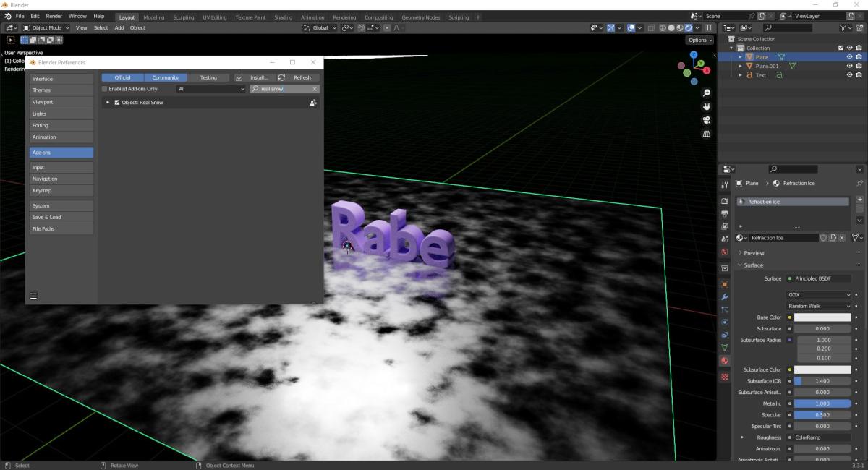Toggle Collection exclude checkbox in outliner
This screenshot has height=470, width=868.
coord(841,48)
